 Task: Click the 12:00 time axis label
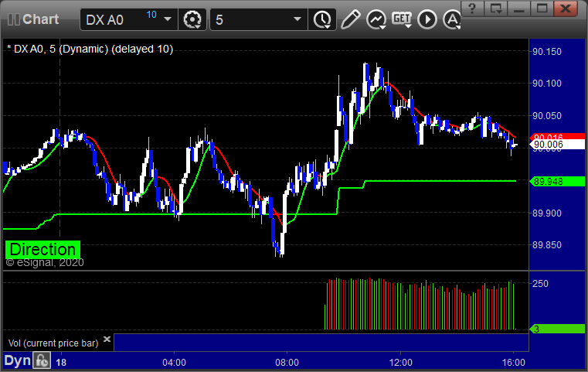click(x=400, y=363)
